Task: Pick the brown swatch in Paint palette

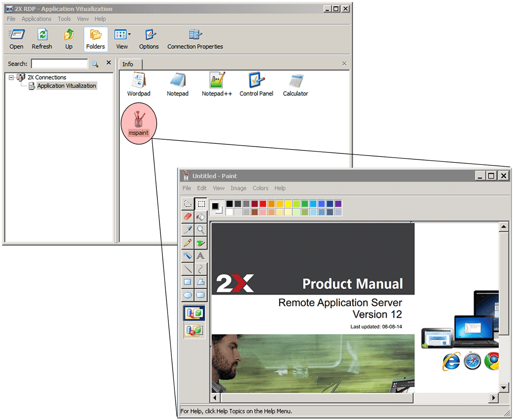Action: [x=255, y=212]
